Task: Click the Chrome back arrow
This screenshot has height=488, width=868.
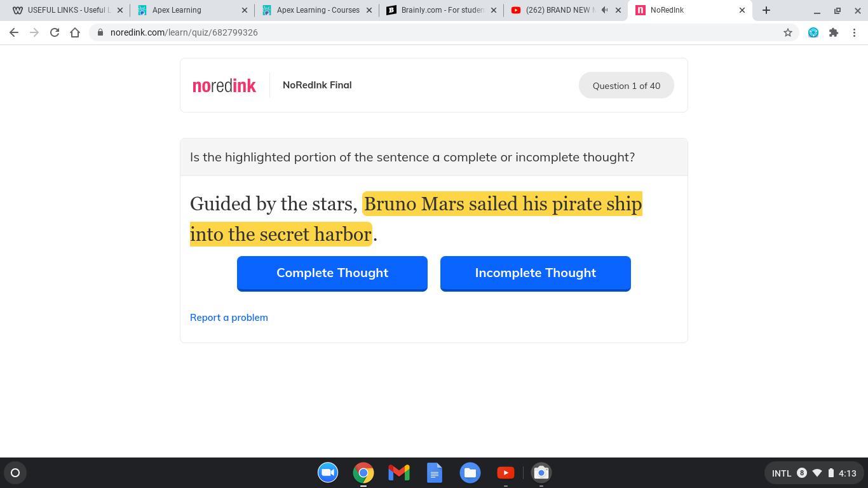Action: 14,32
